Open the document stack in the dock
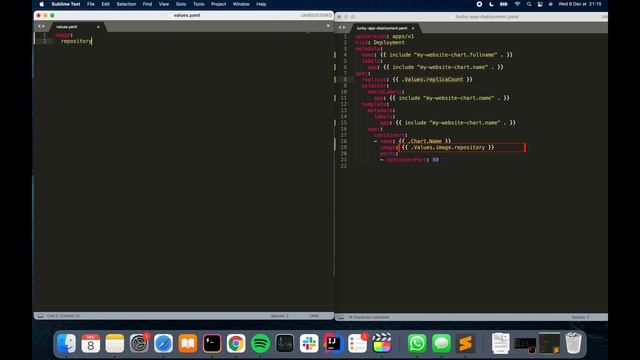This screenshot has height=360, width=640. [x=501, y=343]
